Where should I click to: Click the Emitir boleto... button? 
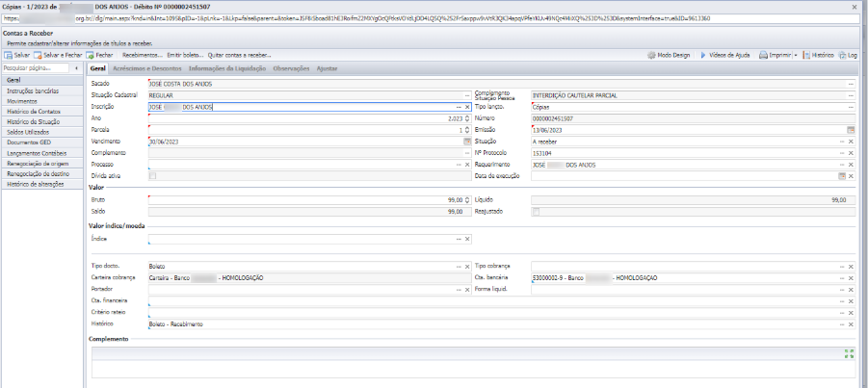[185, 55]
